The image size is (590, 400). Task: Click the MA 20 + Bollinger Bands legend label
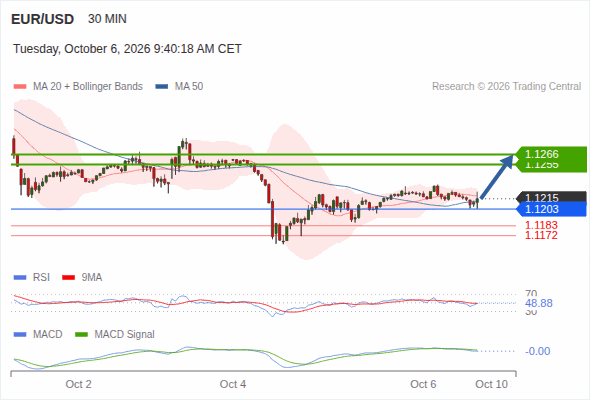click(x=88, y=87)
